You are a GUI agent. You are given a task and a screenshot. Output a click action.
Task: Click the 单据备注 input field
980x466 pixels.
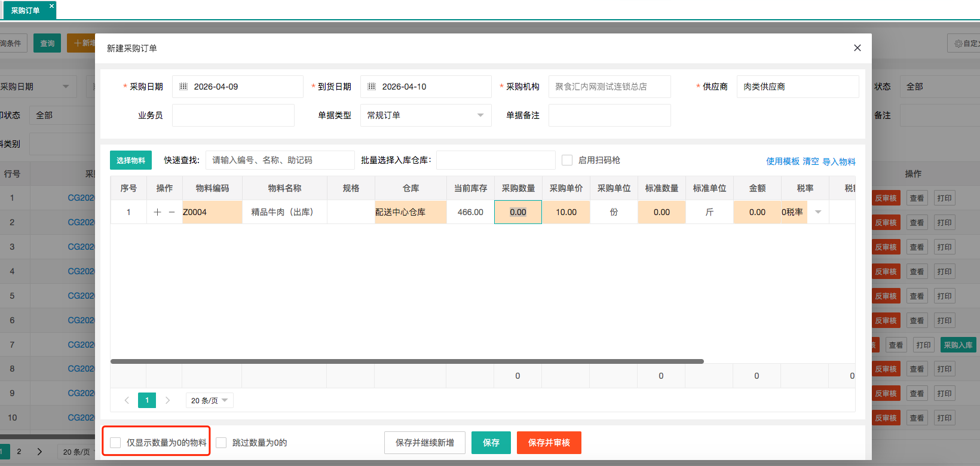pos(610,115)
